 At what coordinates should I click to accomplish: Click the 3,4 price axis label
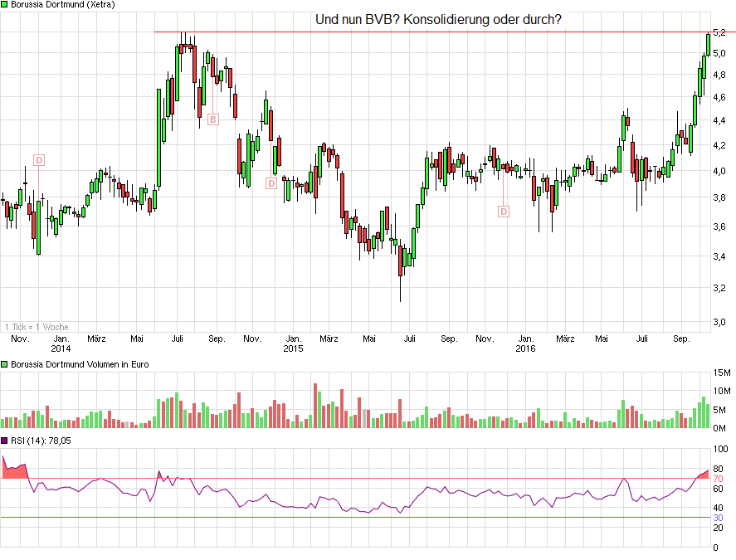[x=719, y=256]
